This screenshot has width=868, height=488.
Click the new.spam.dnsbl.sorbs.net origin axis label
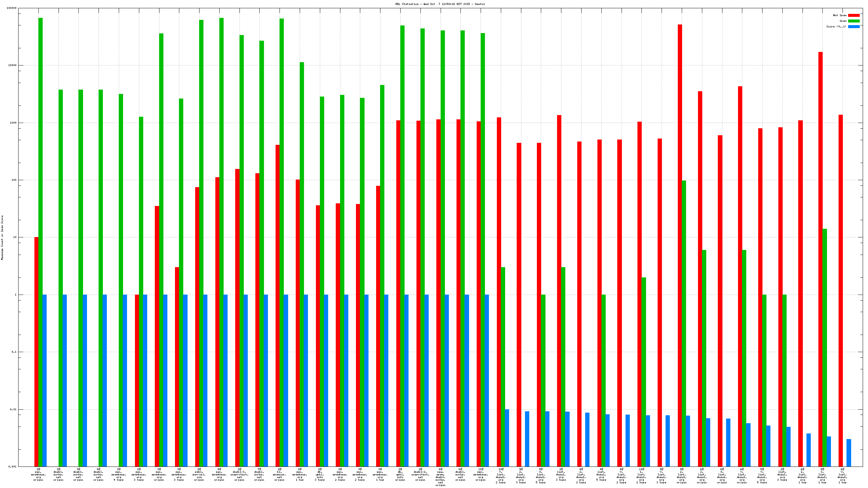pos(440,477)
